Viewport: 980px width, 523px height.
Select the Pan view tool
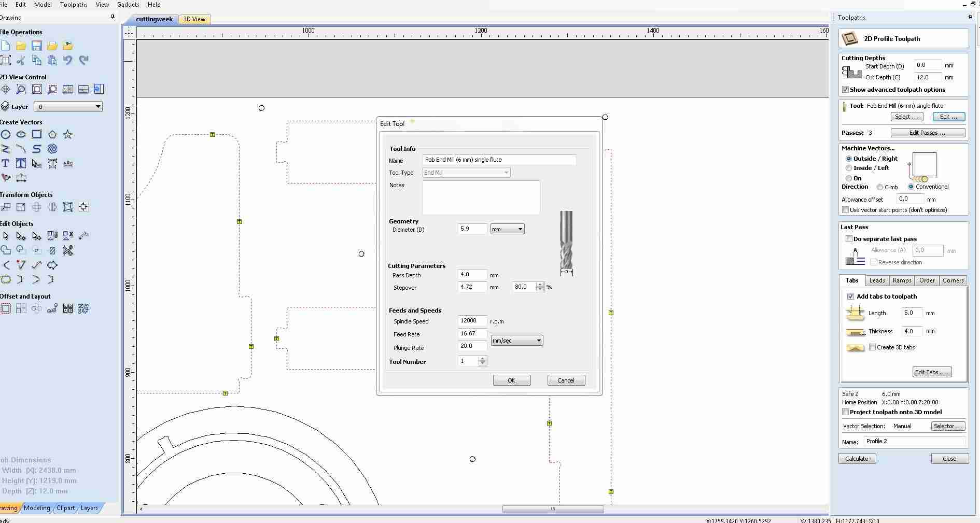coord(5,89)
